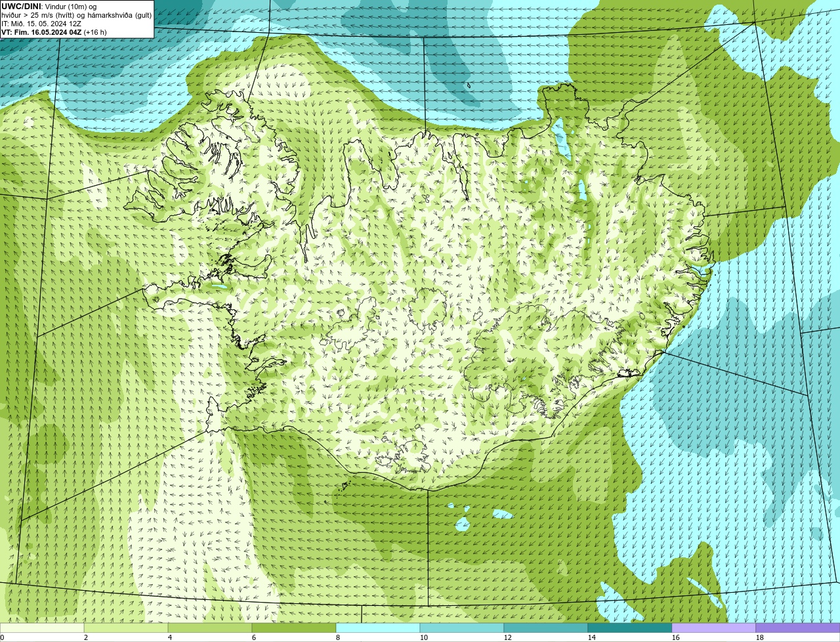The width and height of the screenshot is (840, 642).
Task: Pick the 8–10 light cyan legend swatch
Action: (x=378, y=628)
